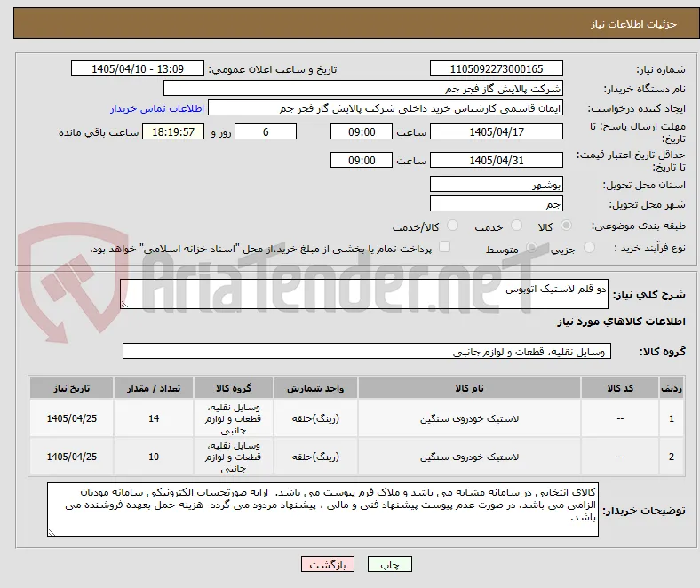Click quantity 14 in row 1
700x588 pixels.
(x=154, y=418)
